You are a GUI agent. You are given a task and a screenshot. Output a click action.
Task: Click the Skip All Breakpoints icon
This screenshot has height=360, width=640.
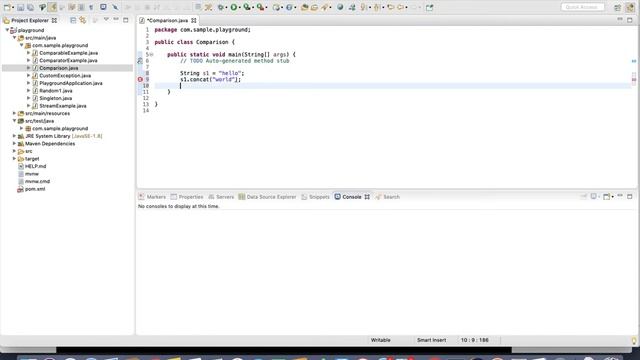click(x=115, y=7)
